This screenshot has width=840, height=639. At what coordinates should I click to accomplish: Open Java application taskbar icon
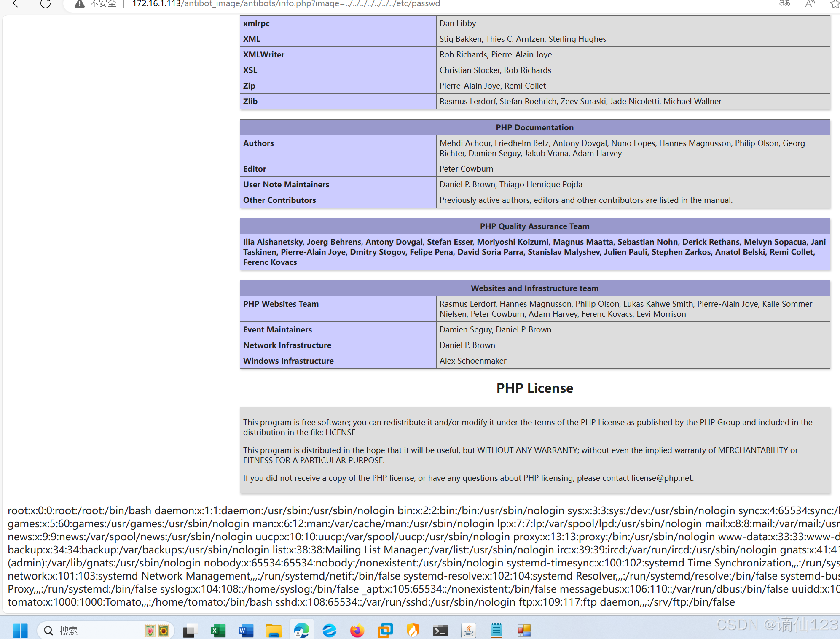[468, 631]
